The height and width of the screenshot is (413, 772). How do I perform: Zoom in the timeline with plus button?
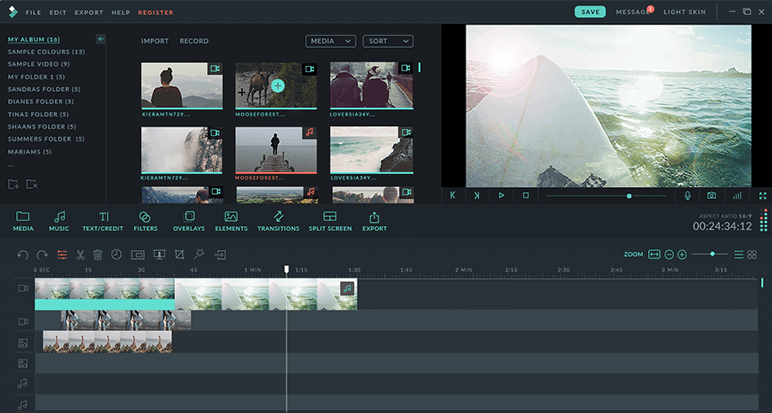[682, 254]
